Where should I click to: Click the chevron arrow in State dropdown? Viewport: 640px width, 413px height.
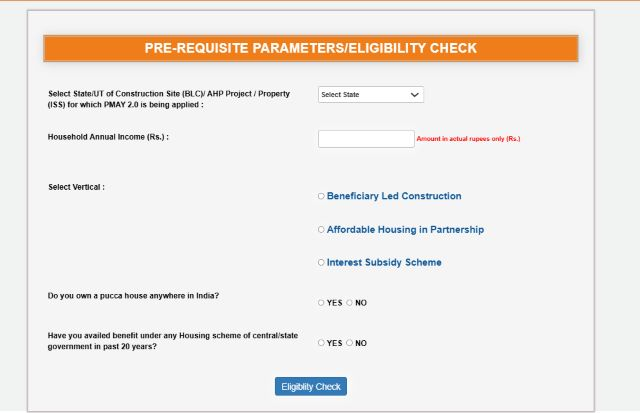tap(414, 95)
